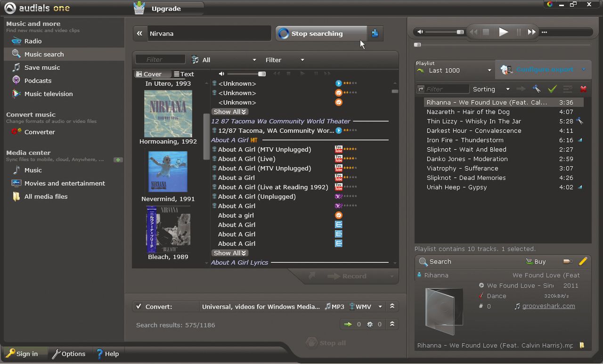This screenshot has height=364, width=603.
Task: Open the Filter dropdown
Action: (285, 60)
